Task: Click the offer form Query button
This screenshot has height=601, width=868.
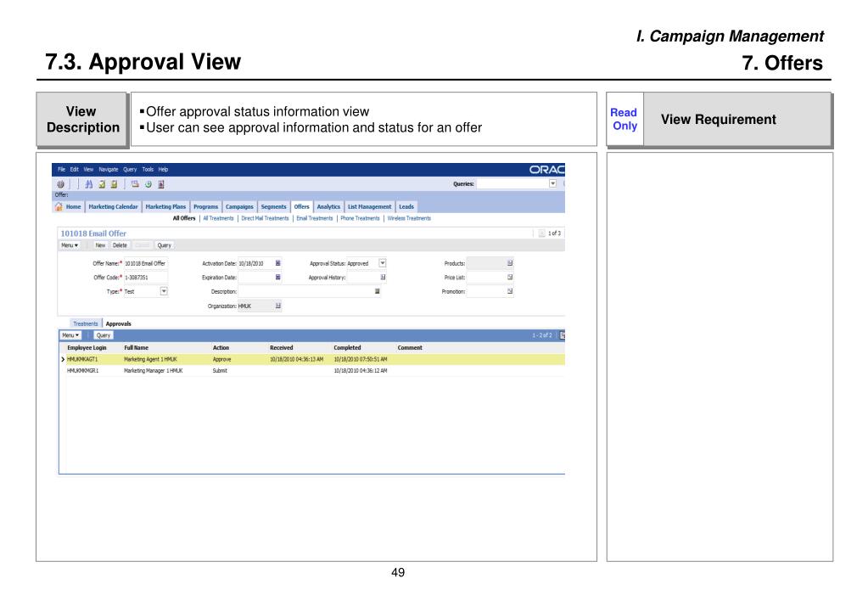Action: coord(165,245)
